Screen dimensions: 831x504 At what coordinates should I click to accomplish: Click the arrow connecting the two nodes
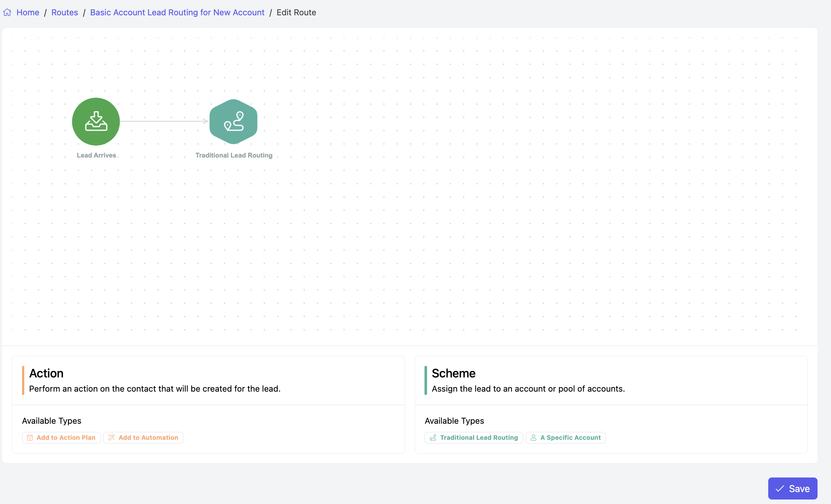(x=164, y=121)
